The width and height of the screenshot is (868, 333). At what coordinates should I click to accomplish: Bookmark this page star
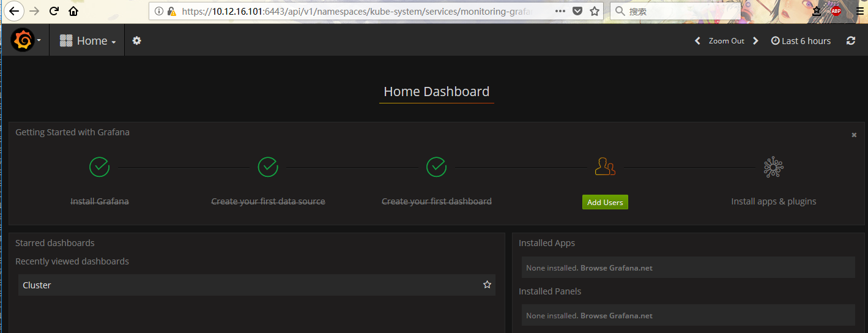click(x=595, y=11)
